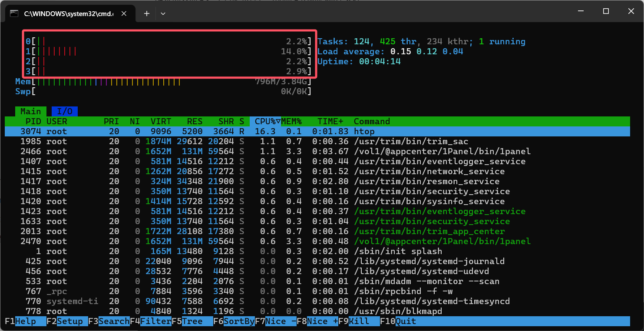This screenshot has width=644, height=331.
Task: Click the CPU 0 usage meter bar
Action: click(168, 41)
